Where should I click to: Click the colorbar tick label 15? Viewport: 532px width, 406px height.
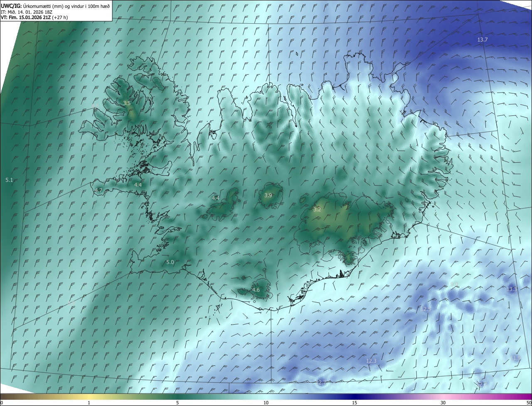coord(355,403)
